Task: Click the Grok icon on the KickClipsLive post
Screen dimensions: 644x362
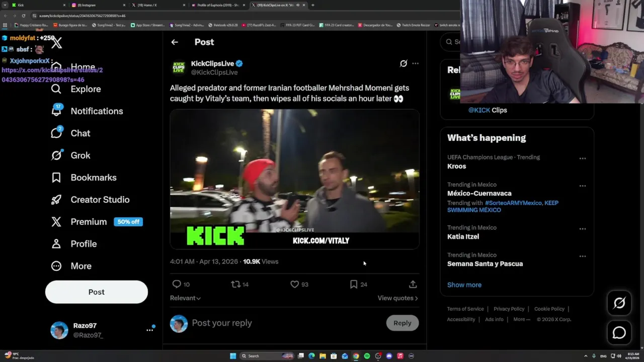Action: pyautogui.click(x=403, y=63)
